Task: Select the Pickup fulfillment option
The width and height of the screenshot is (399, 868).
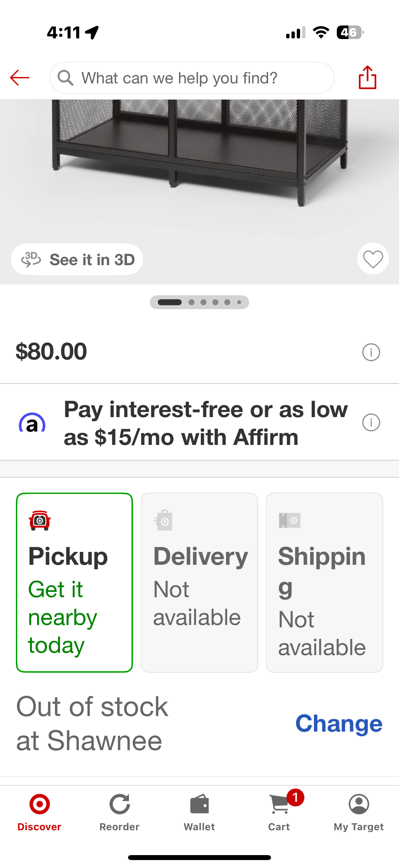Action: pyautogui.click(x=74, y=582)
